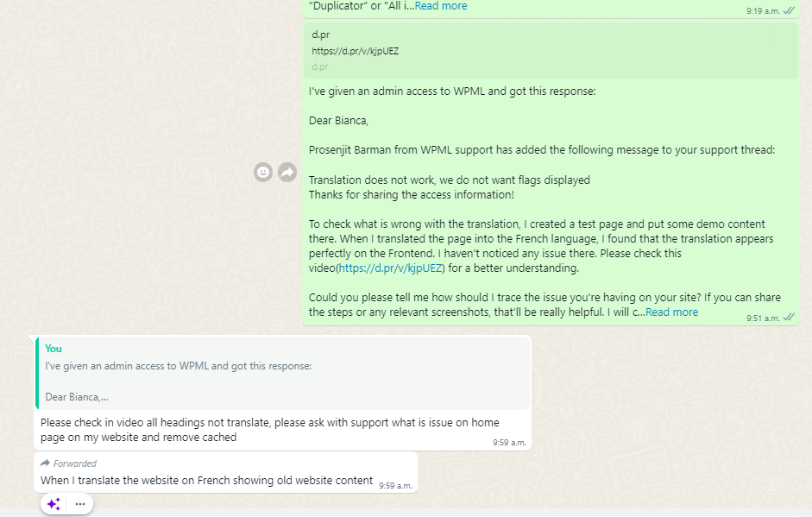Image resolution: width=812 pixels, height=517 pixels.
Task: Click the green 'You' sender name in quote
Action: [x=54, y=349]
